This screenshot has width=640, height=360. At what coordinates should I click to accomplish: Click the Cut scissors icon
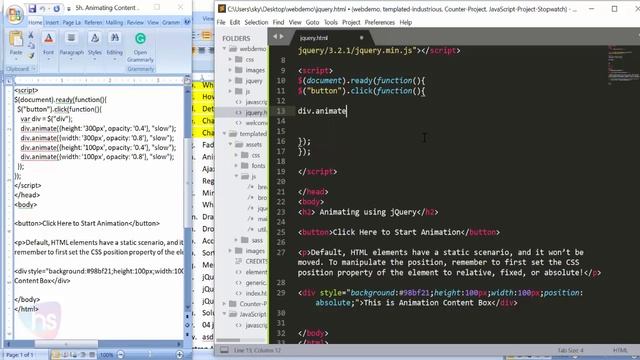tap(31, 36)
